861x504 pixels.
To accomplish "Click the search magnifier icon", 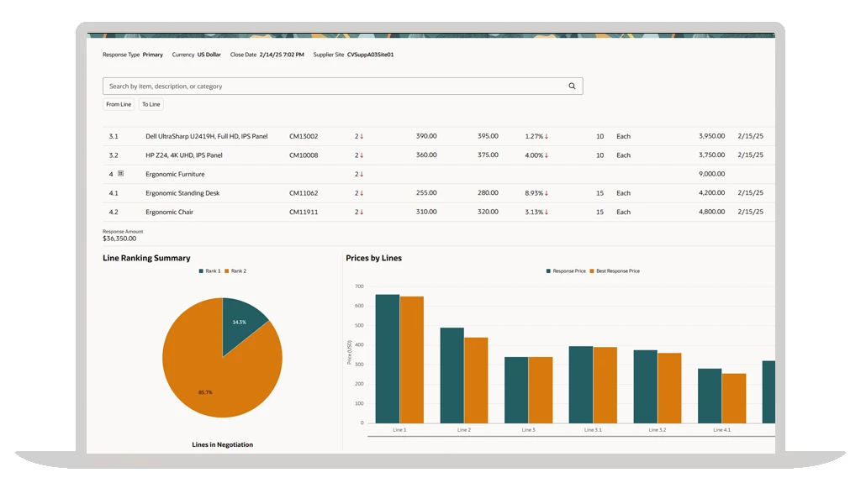I will tap(572, 86).
